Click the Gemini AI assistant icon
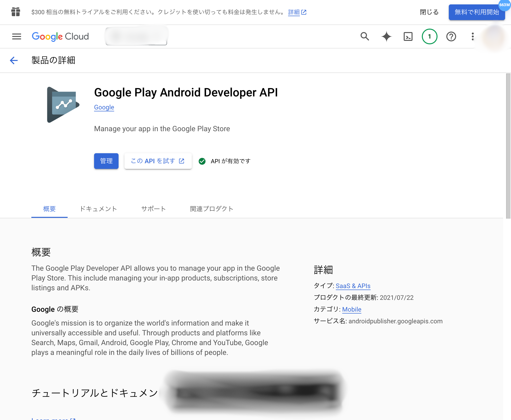The height and width of the screenshot is (420, 511). click(386, 36)
